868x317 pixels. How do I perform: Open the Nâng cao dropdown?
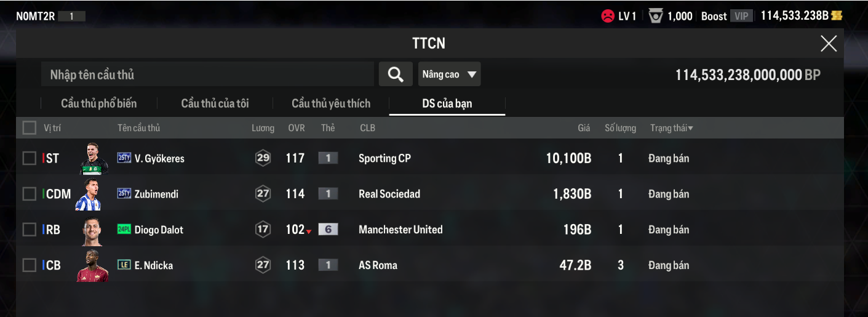coord(449,74)
